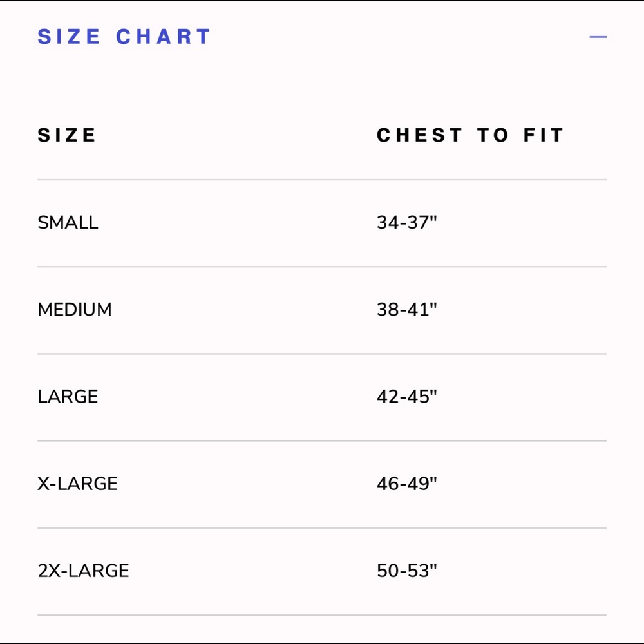644x644 pixels.
Task: Select the SIZE column header
Action: point(67,135)
